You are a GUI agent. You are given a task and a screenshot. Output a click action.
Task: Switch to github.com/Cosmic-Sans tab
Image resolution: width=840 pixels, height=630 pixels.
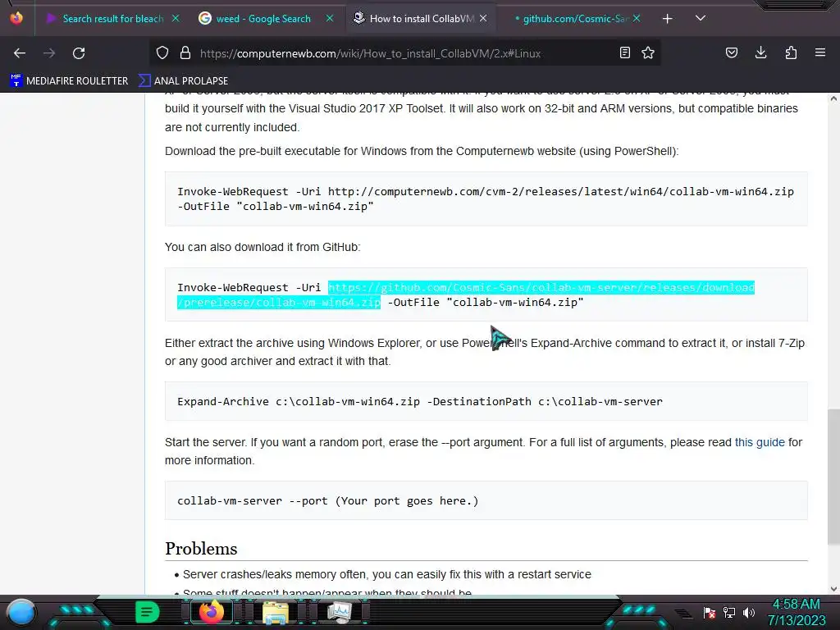575,19
